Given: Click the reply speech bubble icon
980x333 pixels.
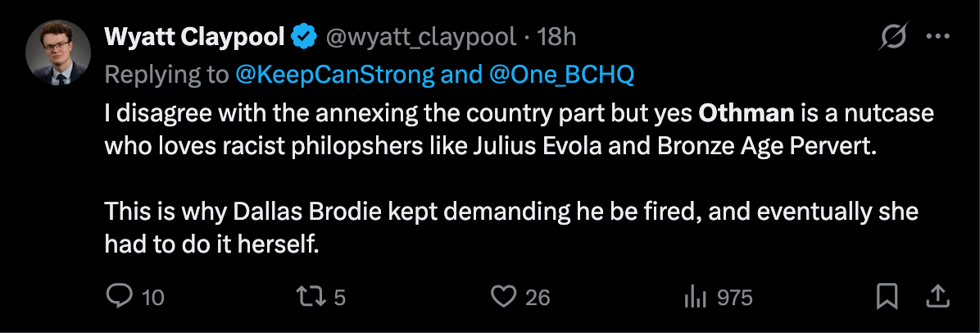Looking at the screenshot, I should [x=120, y=296].
